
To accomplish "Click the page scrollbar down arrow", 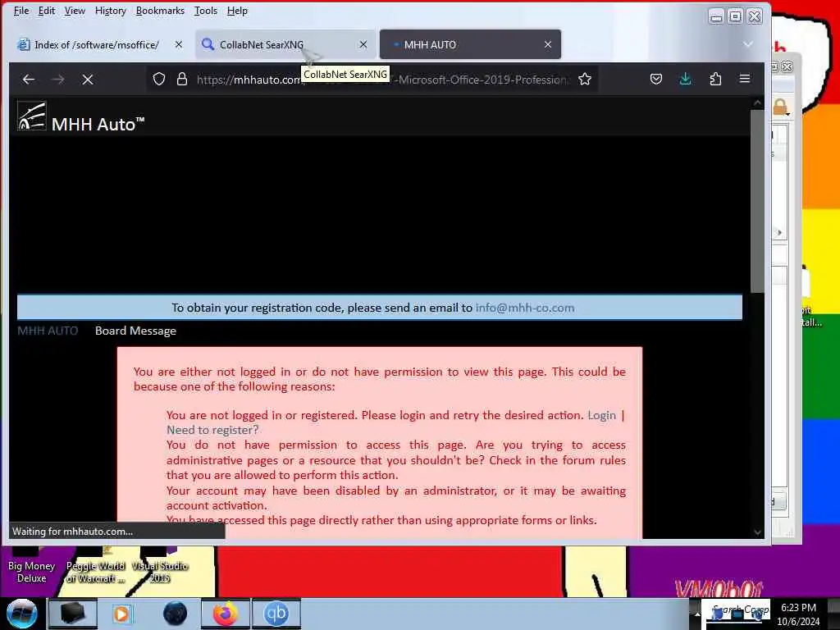I will 757,532.
